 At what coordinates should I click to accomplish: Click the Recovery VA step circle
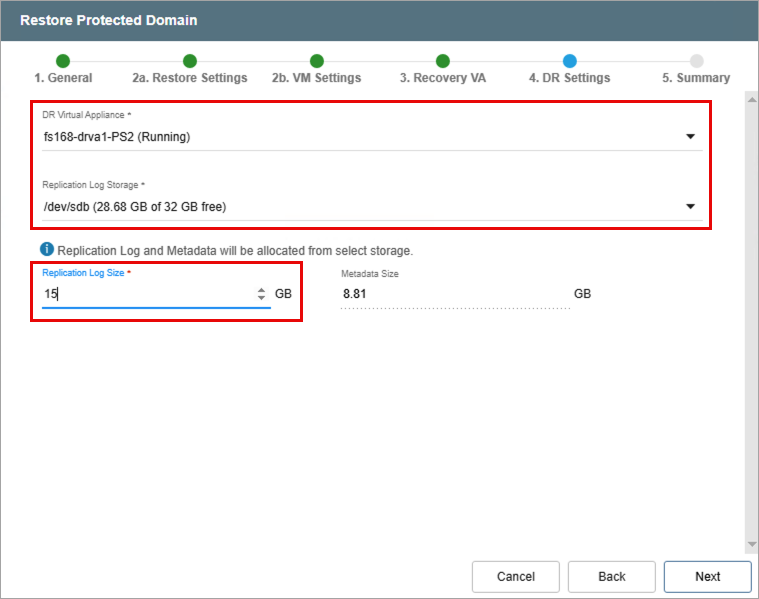tap(443, 61)
